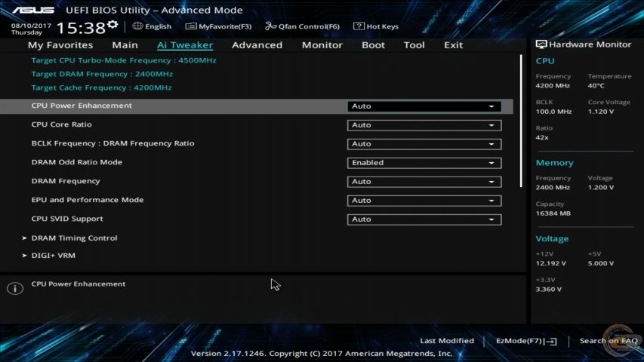
Task: Open the Tool tab
Action: tap(414, 45)
